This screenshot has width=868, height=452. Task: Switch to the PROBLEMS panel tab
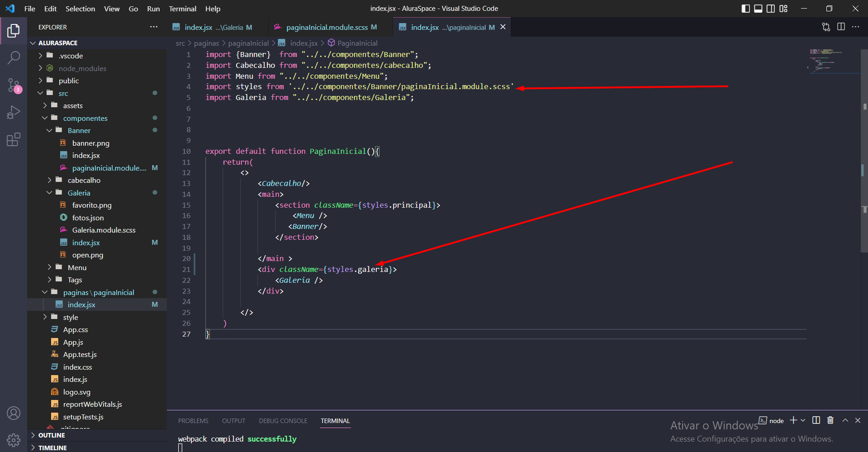pyautogui.click(x=193, y=421)
